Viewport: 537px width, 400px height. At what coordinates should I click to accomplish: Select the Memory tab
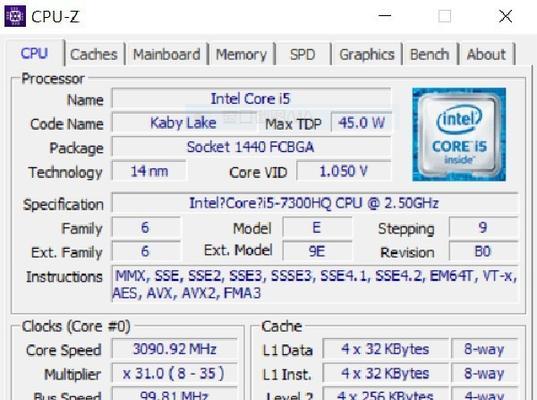(x=241, y=54)
